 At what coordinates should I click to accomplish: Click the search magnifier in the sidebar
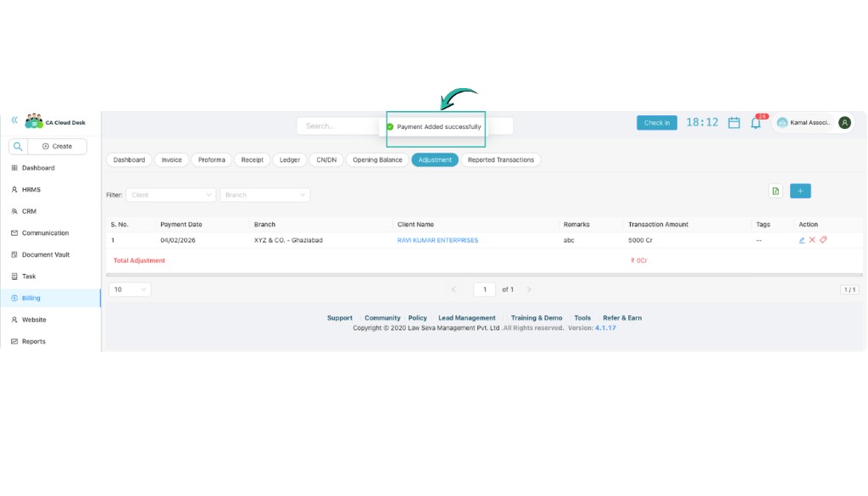(x=17, y=146)
